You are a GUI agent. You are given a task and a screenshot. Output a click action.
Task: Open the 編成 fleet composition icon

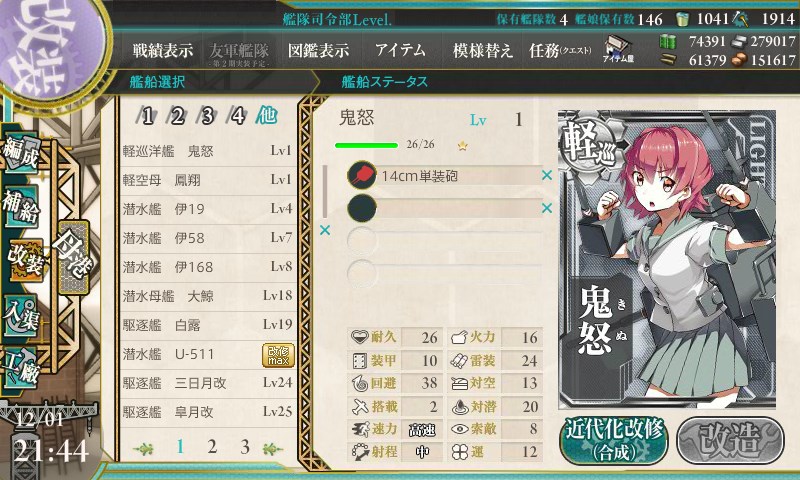21,151
